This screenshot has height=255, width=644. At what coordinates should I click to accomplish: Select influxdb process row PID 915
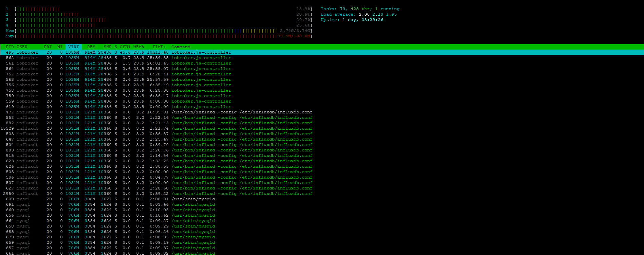pos(322,156)
